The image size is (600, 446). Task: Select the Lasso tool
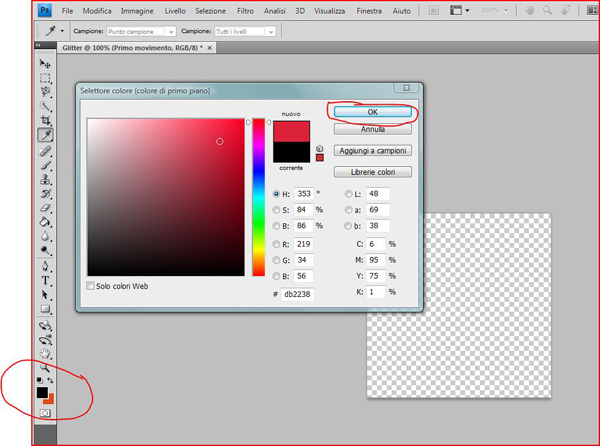pyautogui.click(x=45, y=92)
